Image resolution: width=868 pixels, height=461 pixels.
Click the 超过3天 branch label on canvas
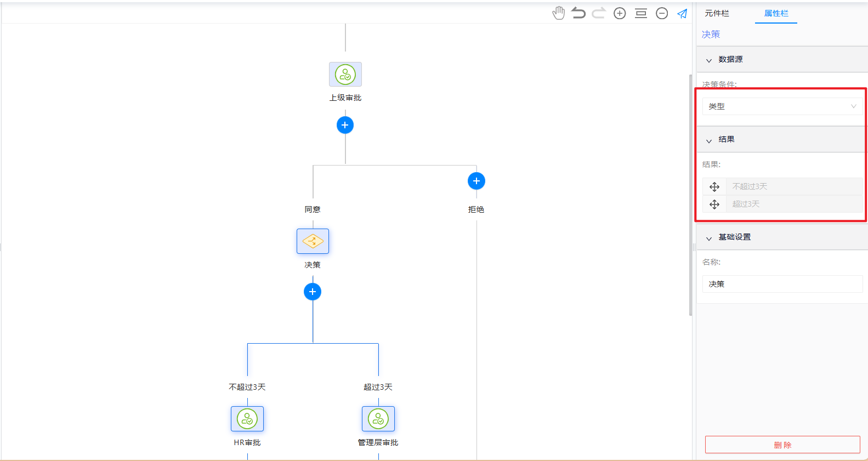tap(378, 387)
